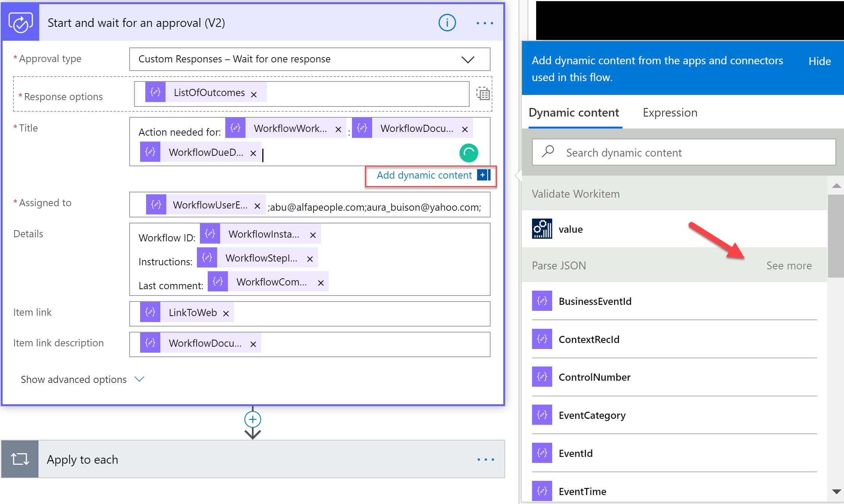Switch to the Expression tab
Screen dimensions: 844x504
coord(670,112)
